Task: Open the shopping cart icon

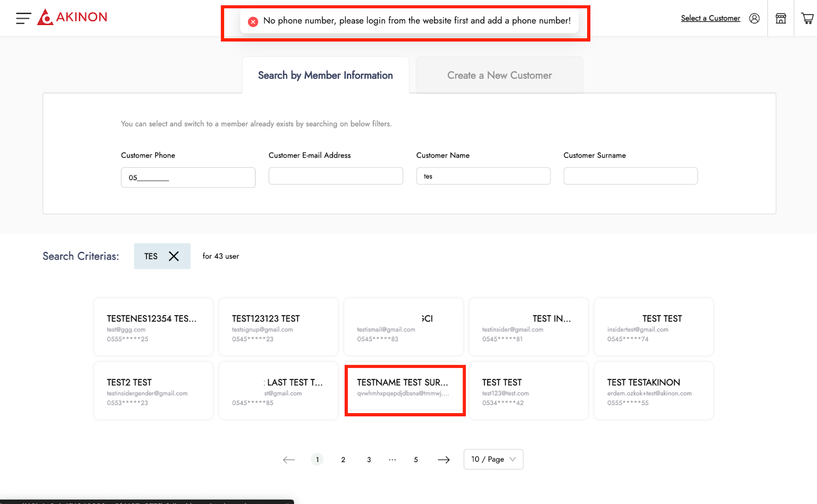Action: [807, 18]
